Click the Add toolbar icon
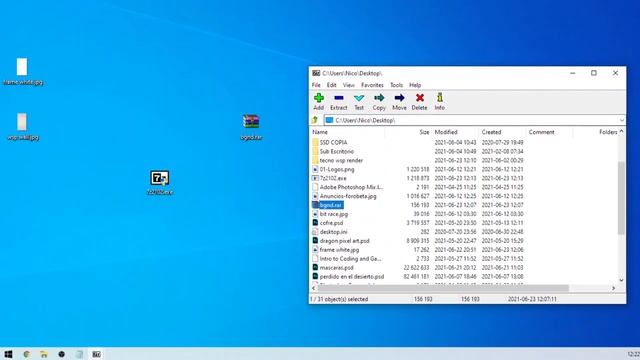This screenshot has height=360, width=640. click(319, 102)
